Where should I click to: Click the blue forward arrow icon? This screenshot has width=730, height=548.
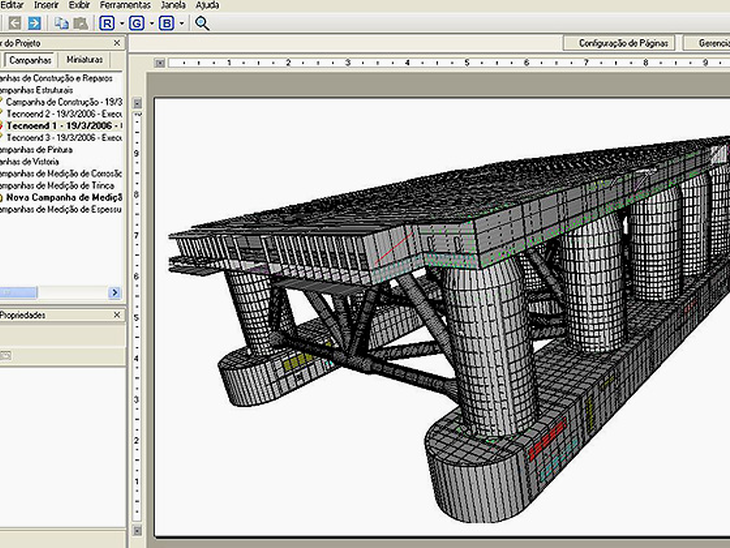(x=34, y=22)
